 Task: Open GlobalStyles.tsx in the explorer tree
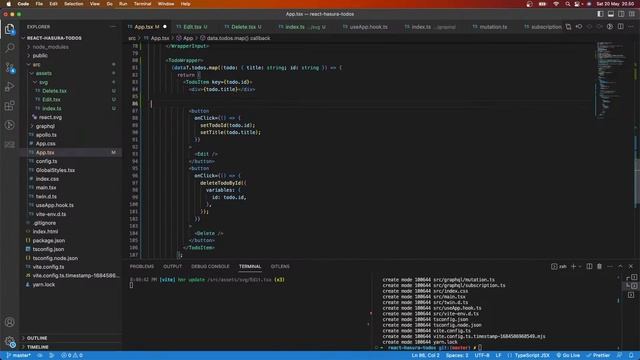click(55, 170)
